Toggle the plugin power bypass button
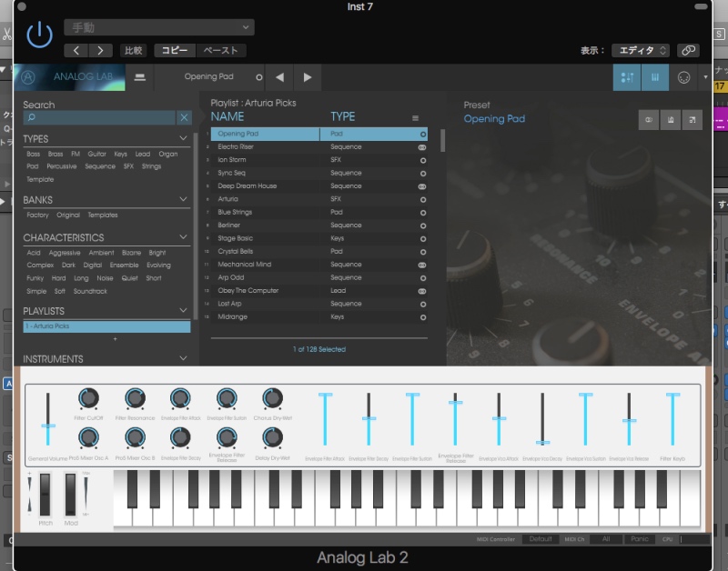Image resolution: width=728 pixels, height=571 pixels. pyautogui.click(x=39, y=35)
